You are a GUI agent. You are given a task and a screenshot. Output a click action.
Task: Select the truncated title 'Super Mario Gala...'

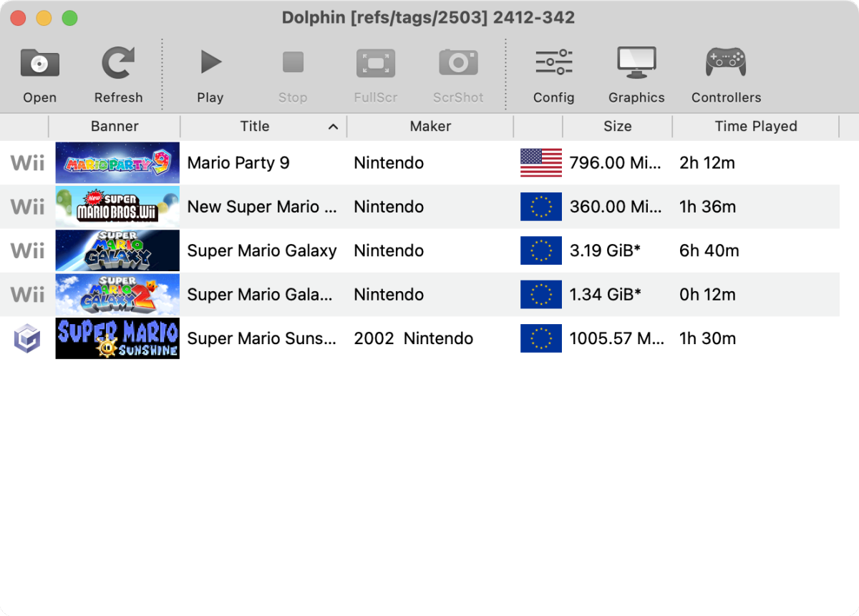[260, 295]
